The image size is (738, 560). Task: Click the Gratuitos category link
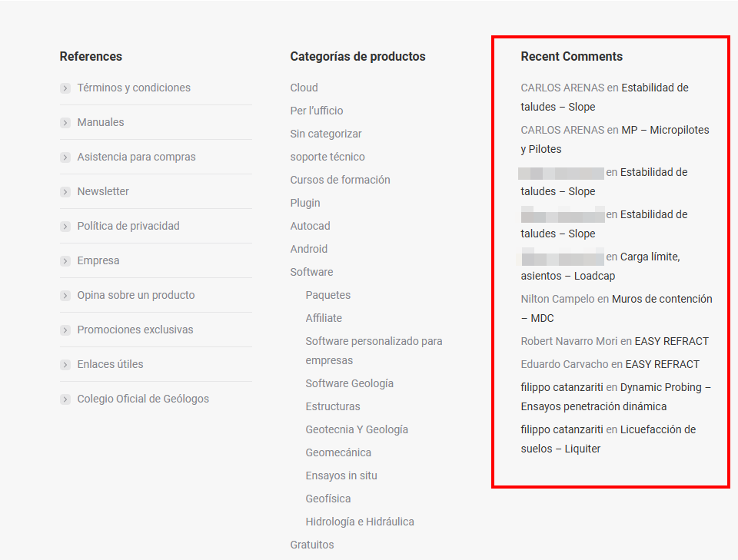pos(311,544)
